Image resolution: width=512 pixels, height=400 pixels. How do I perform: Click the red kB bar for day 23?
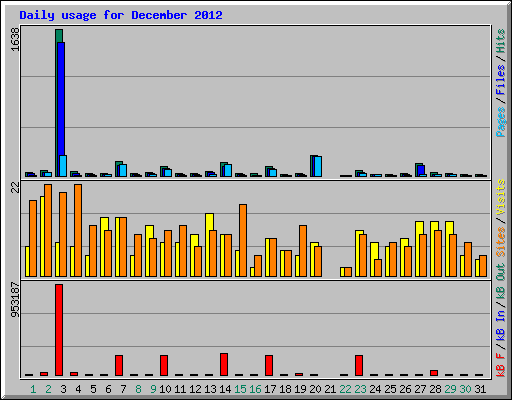click(x=359, y=366)
